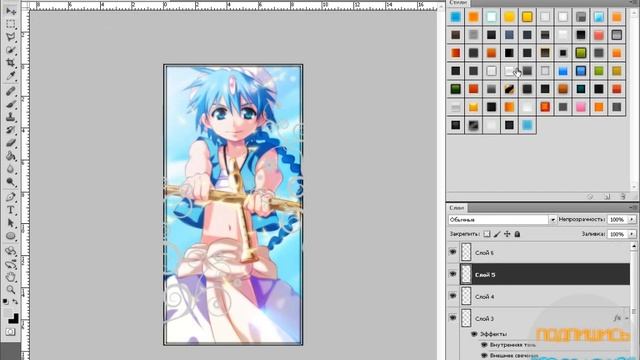Apply the glossy green style swatch
640x360 pixels.
point(581,53)
